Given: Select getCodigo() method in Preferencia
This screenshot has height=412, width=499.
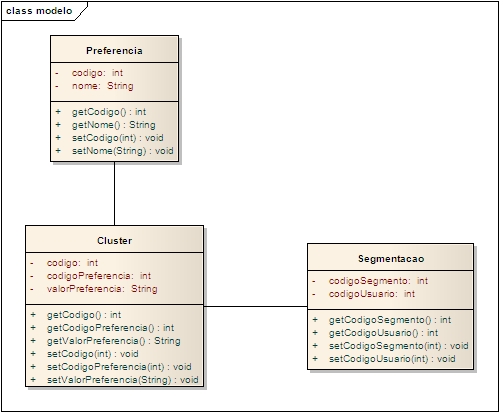Looking at the screenshot, I should click(109, 112).
